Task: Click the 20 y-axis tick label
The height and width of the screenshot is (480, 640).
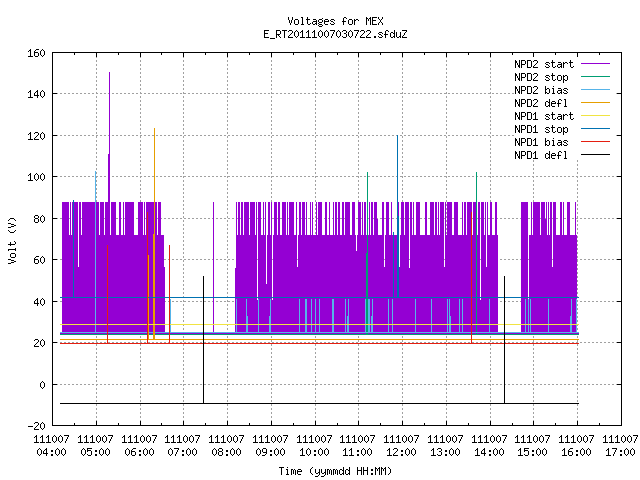Action: (40, 343)
